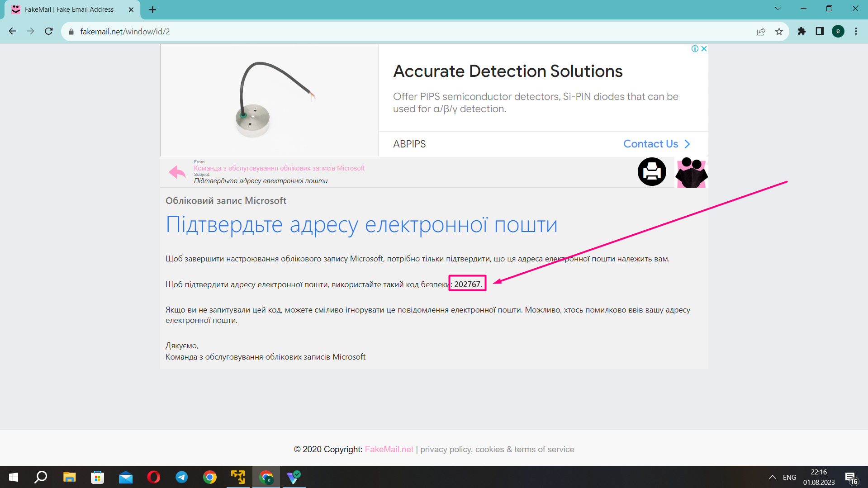Close the advertisement banner
The image size is (868, 488).
pyautogui.click(x=704, y=49)
